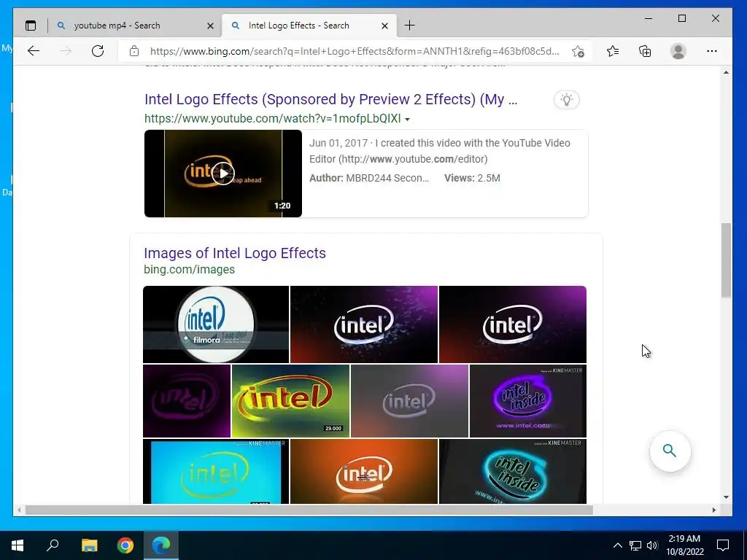The height and width of the screenshot is (560, 747).
Task: Select the Microsoft Edge taskbar icon
Action: coord(161,545)
